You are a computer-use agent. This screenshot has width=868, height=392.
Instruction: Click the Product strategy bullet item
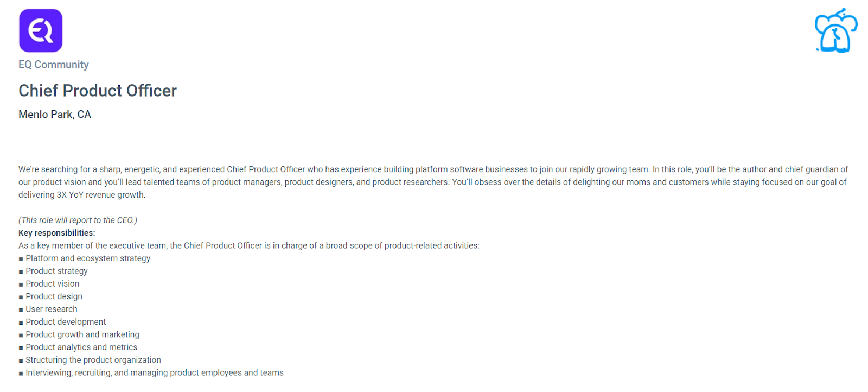click(x=56, y=271)
